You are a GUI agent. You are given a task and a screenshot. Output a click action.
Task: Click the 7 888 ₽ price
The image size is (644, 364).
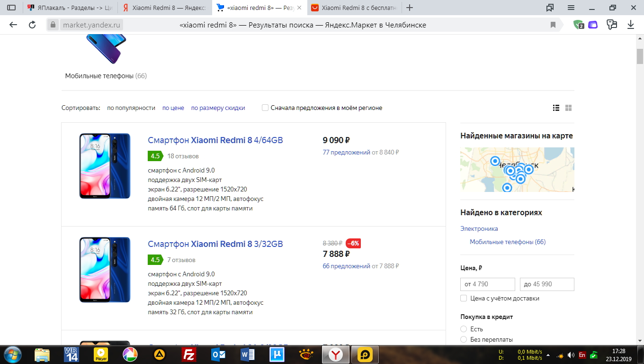[336, 254]
